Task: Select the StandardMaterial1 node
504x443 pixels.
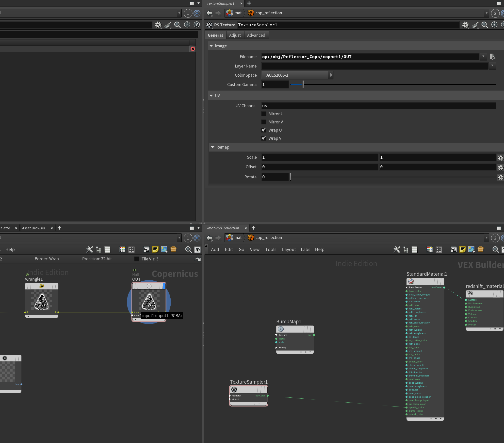Action: [425, 281]
